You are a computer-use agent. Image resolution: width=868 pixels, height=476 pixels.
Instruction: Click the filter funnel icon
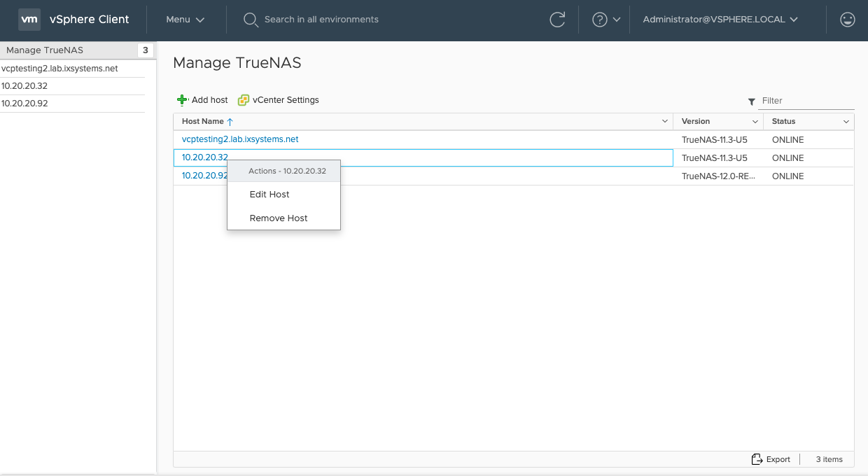pos(752,101)
